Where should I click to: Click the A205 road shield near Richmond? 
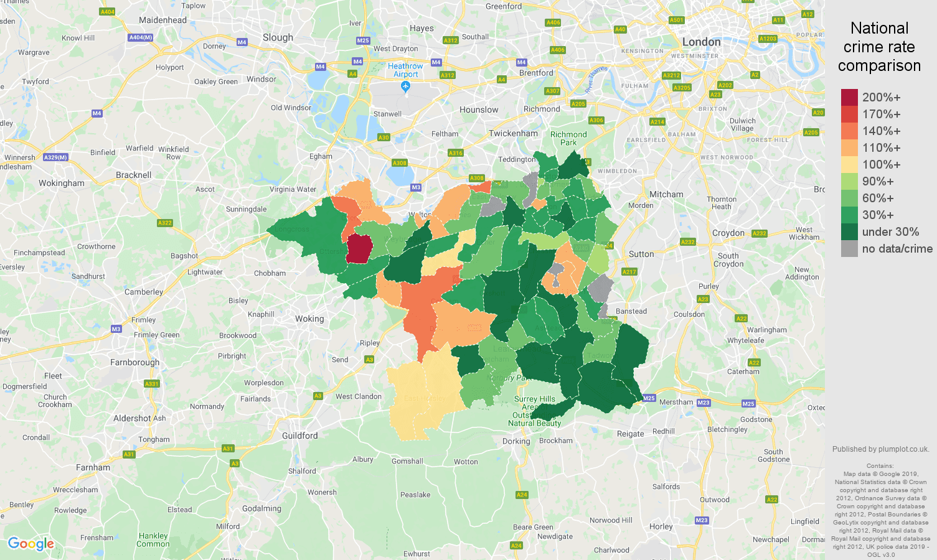(x=578, y=104)
